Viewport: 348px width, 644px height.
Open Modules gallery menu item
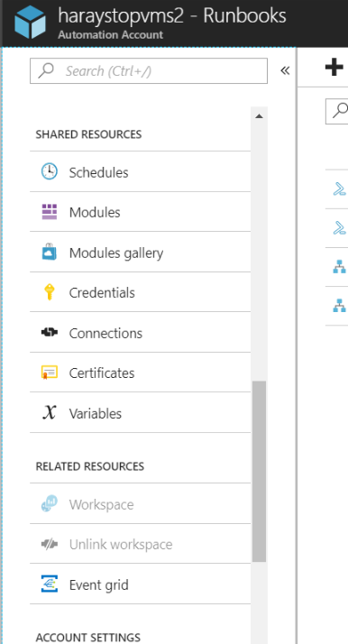click(x=141, y=253)
